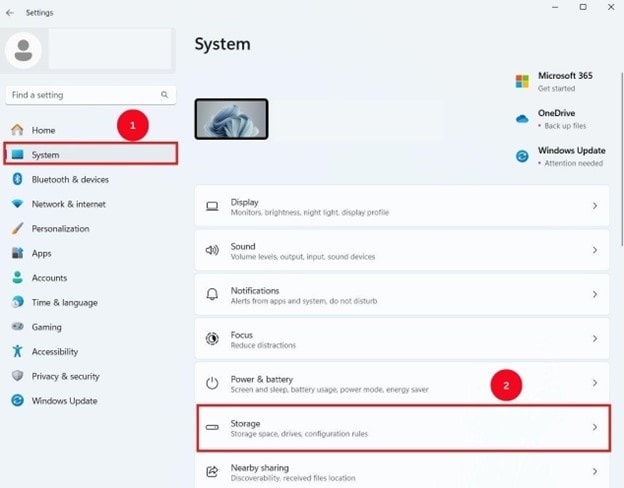
Task: Click the Microsoft 365 logo icon
Action: tap(522, 81)
